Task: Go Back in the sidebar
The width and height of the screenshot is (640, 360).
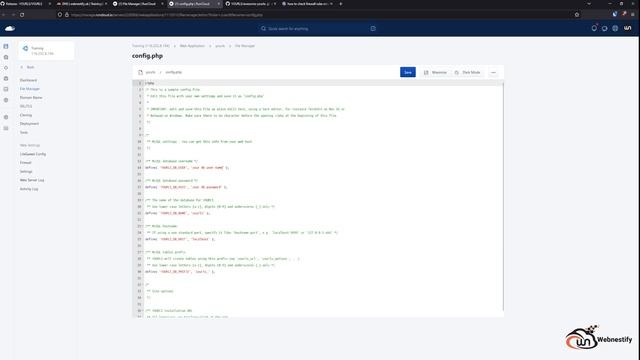Action: point(28,67)
